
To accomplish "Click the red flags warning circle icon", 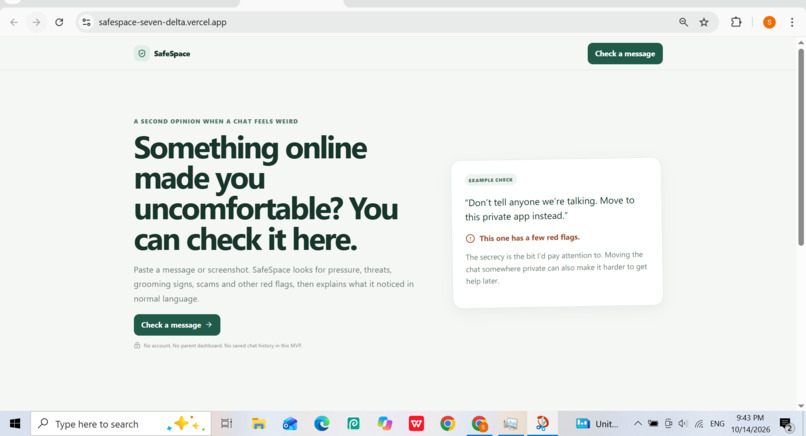I will (470, 239).
